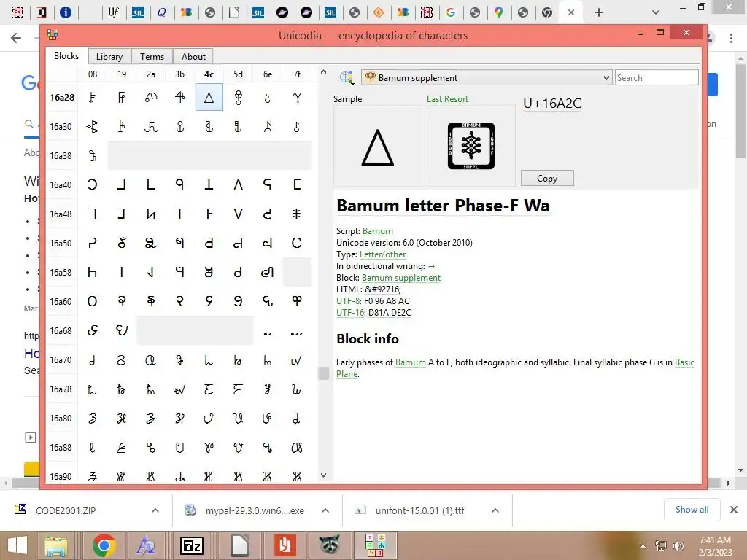
Task: Open the raccoon app in the taskbar
Action: click(329, 545)
